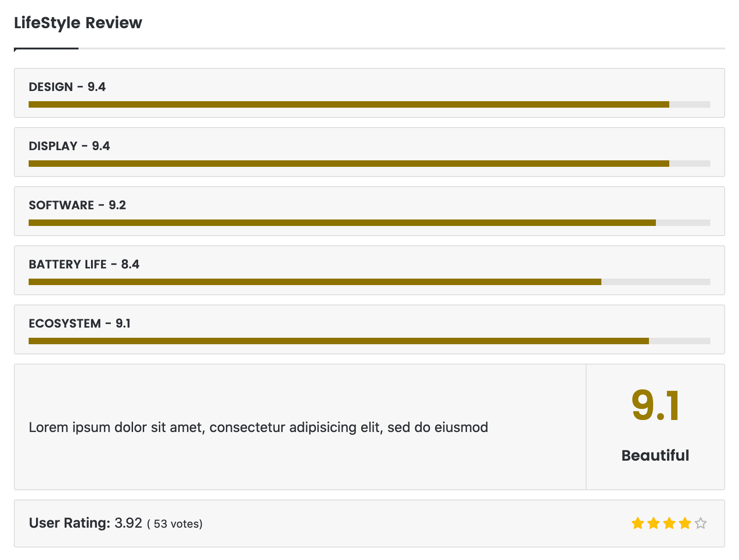Click the second rating star

click(654, 523)
